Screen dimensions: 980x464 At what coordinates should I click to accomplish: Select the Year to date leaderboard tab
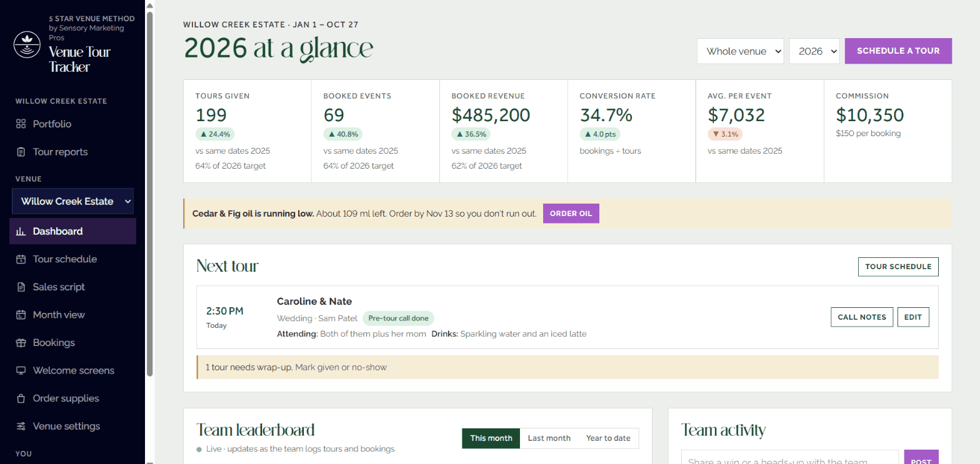point(608,438)
